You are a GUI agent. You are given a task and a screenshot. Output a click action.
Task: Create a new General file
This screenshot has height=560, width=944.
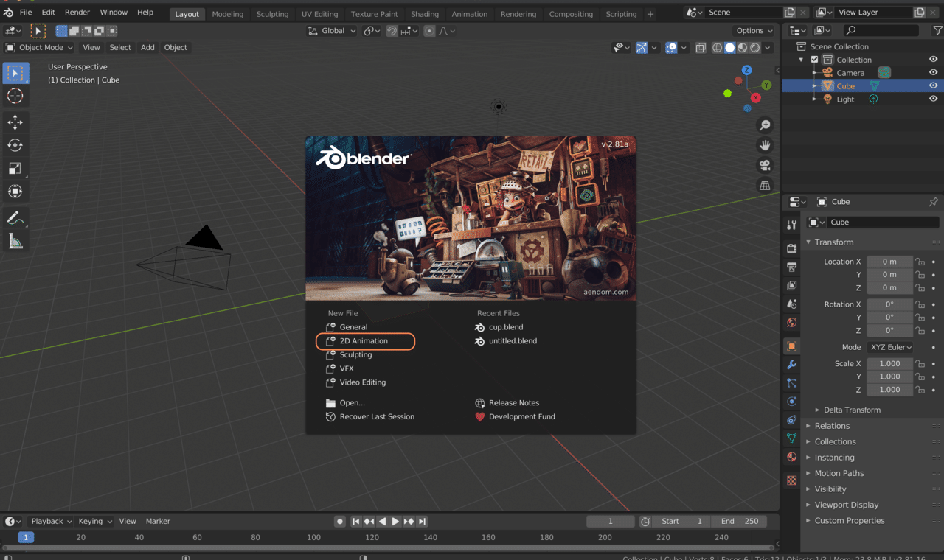[353, 327]
